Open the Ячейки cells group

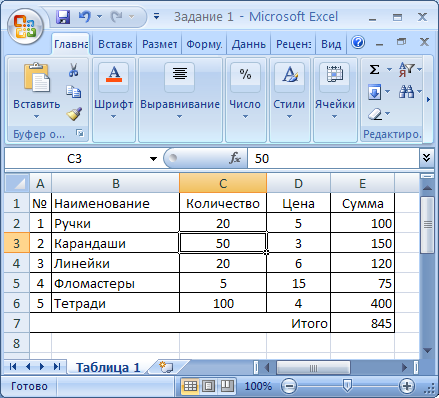[x=335, y=100]
